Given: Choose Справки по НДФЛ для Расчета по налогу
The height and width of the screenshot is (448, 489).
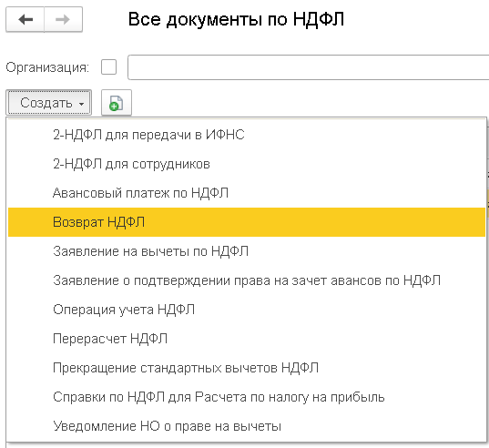Looking at the screenshot, I should pyautogui.click(x=247, y=397).
